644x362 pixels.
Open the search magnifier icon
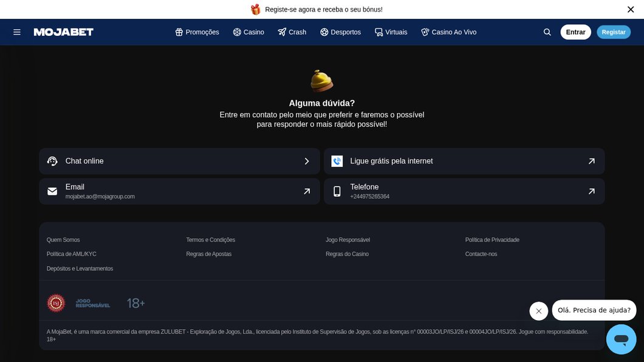547,32
